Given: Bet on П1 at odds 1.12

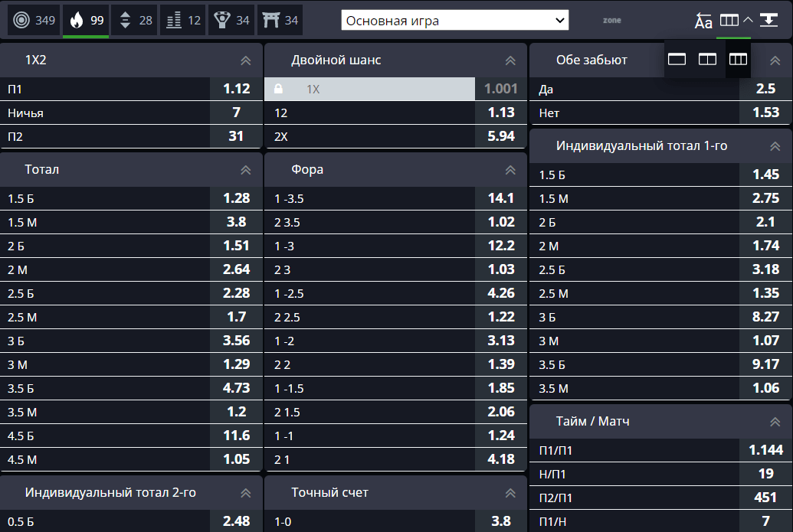Looking at the screenshot, I should 131,89.
